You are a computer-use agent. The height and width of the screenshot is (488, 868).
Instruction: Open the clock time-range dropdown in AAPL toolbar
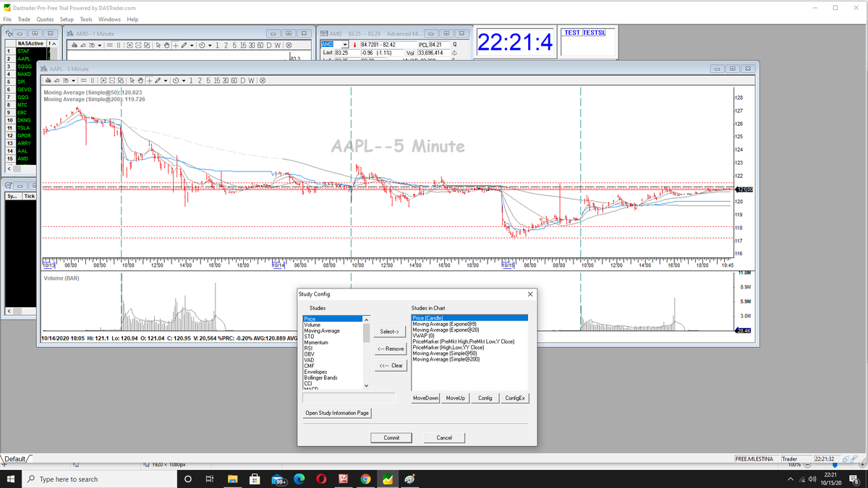click(184, 80)
